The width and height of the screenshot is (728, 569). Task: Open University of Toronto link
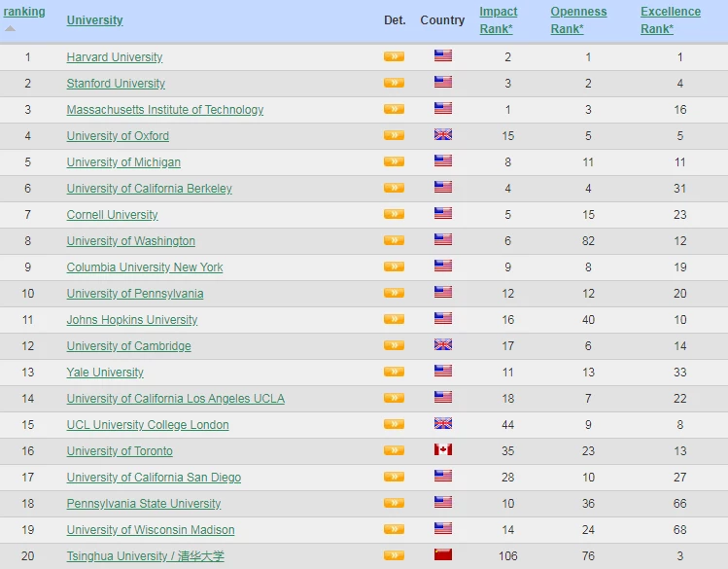[x=120, y=450]
